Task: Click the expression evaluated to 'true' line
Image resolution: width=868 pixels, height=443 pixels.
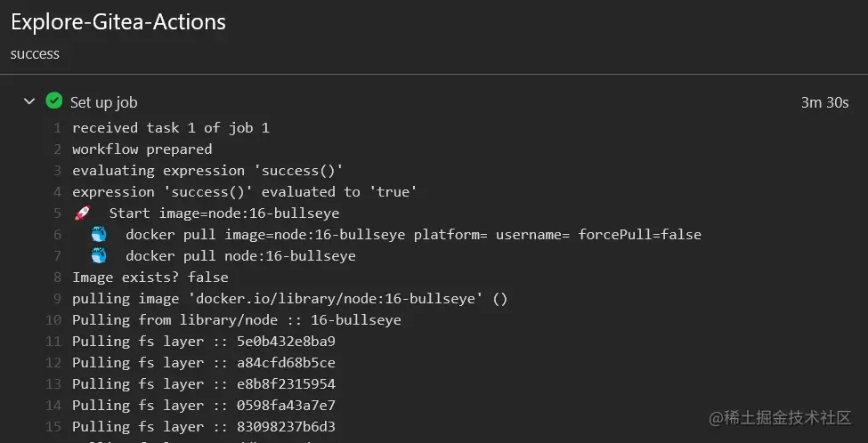Action: pyautogui.click(x=245, y=192)
